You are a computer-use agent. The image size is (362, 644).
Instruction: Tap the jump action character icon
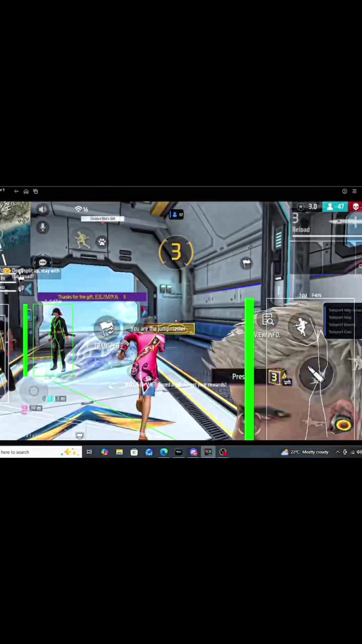tap(301, 326)
